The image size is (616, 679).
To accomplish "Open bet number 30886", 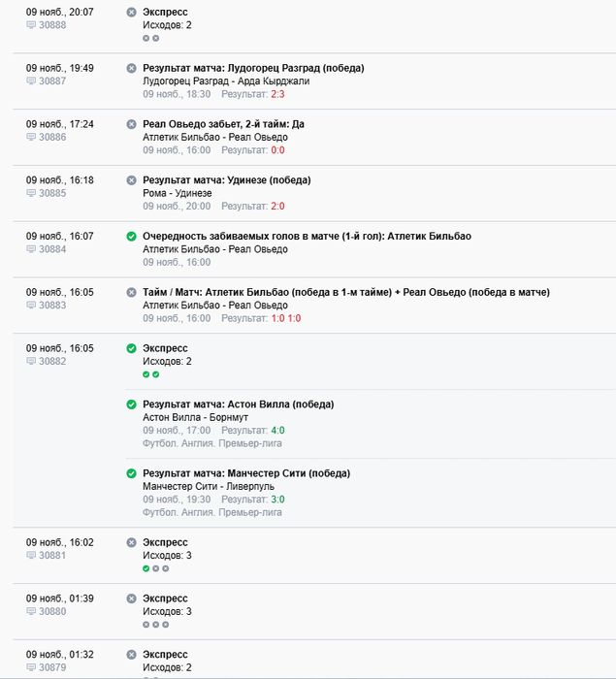I will tap(52, 138).
